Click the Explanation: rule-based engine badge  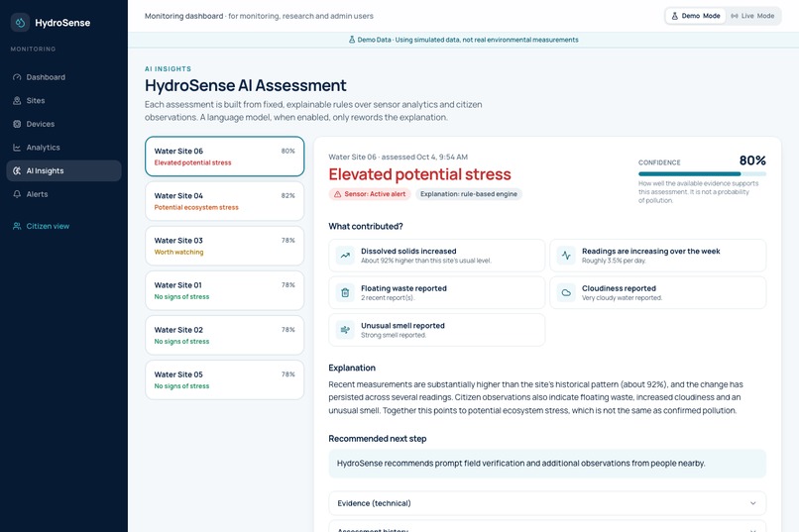469,194
